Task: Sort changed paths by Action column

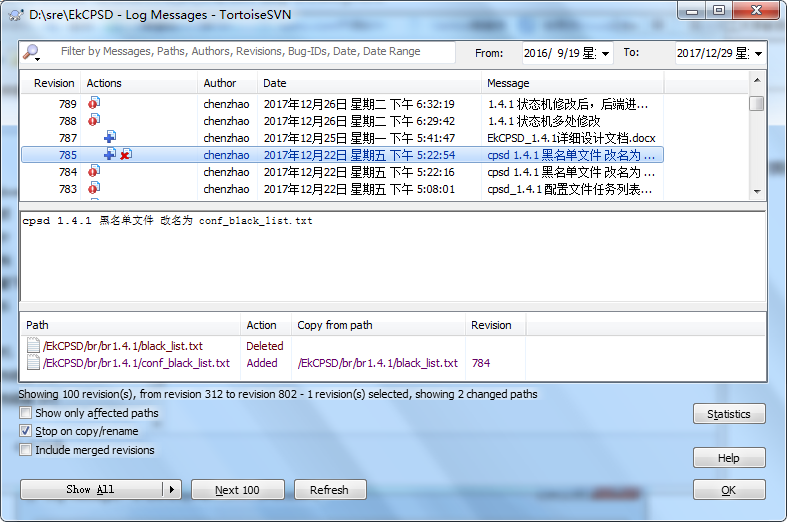Action: pyautogui.click(x=266, y=325)
